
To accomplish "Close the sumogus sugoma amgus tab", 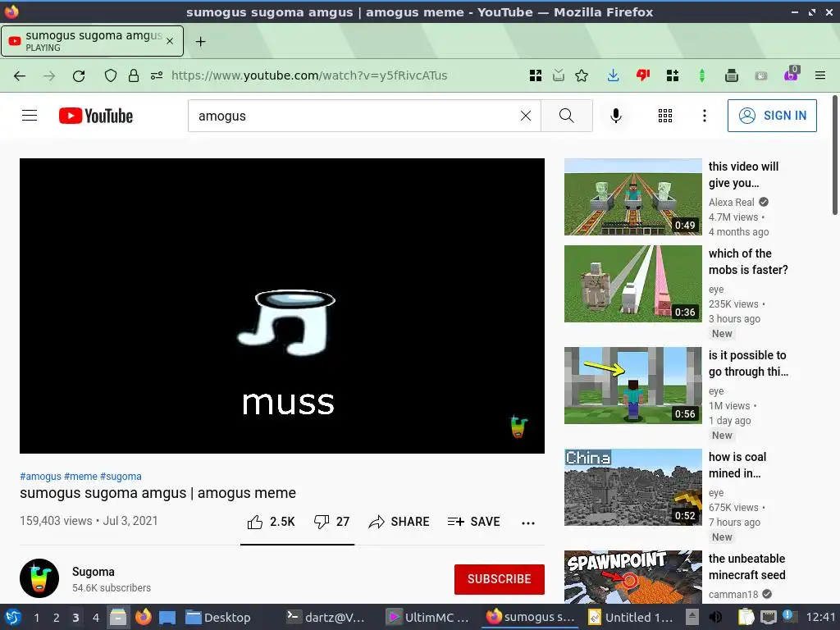I will coord(170,41).
